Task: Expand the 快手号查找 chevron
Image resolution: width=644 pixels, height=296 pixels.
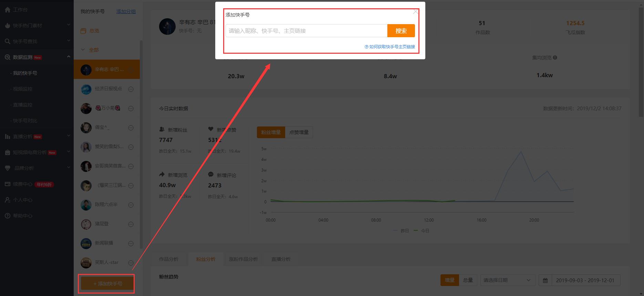Action: point(69,41)
